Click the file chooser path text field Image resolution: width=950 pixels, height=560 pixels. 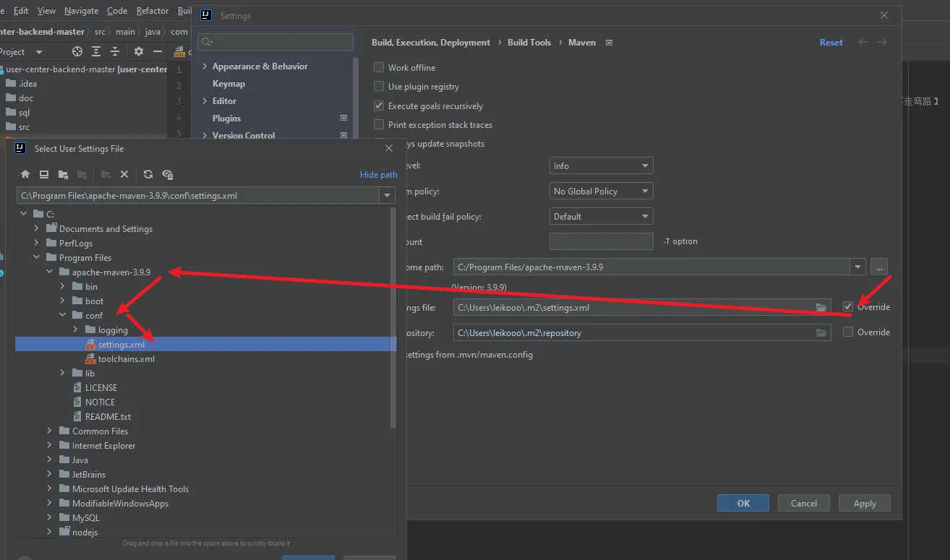coord(197,195)
